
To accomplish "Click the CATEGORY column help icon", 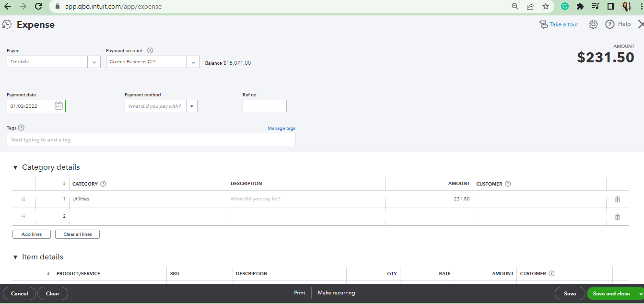I will [x=103, y=184].
